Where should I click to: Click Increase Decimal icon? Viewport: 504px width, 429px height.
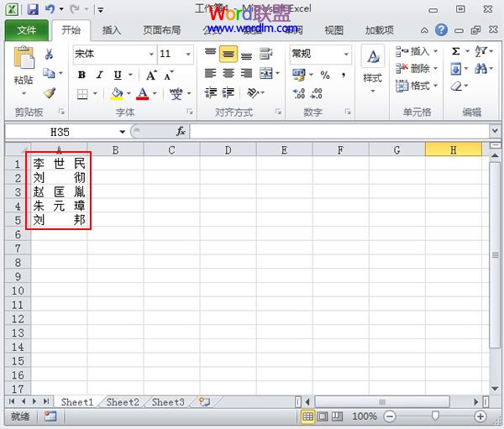(298, 93)
